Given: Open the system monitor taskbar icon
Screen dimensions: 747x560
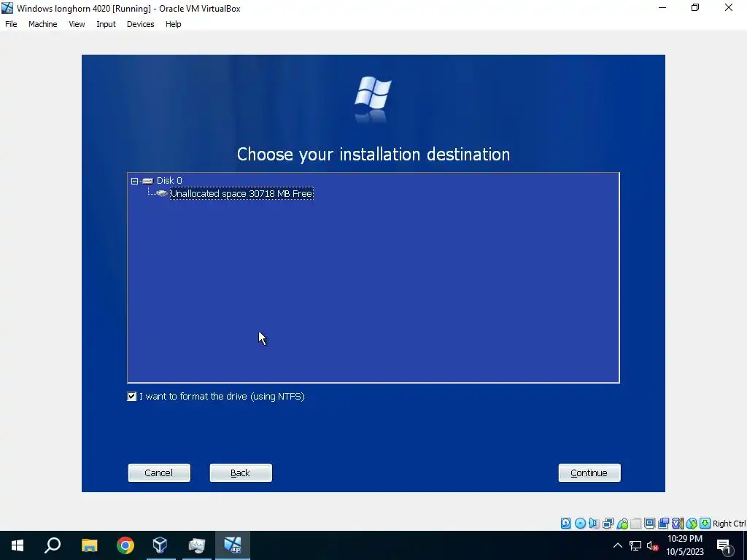Looking at the screenshot, I should point(197,545).
